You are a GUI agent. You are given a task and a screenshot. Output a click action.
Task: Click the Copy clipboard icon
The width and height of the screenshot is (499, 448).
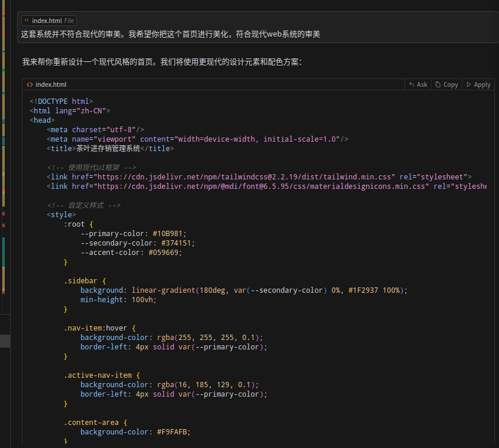[x=438, y=84]
